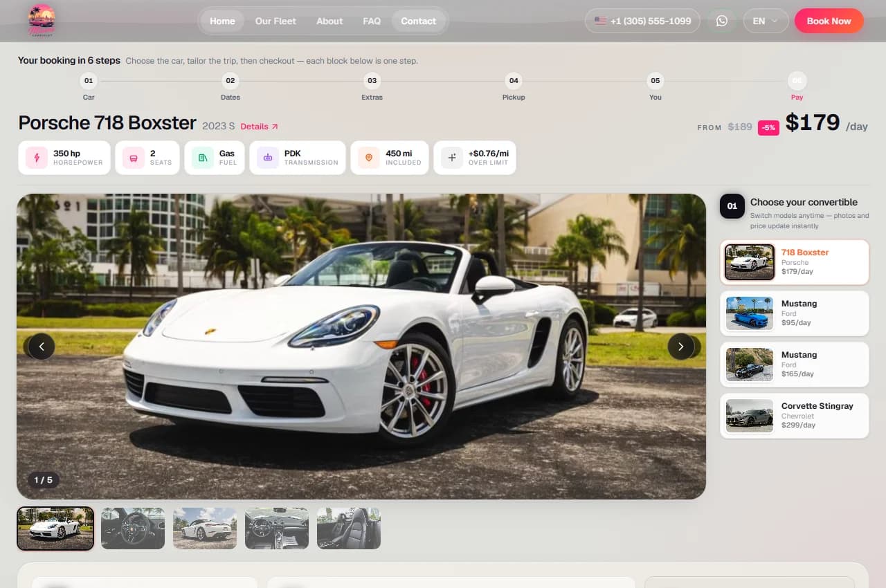Select the Mustang $165/day card
This screenshot has height=588, width=886.
pos(795,365)
